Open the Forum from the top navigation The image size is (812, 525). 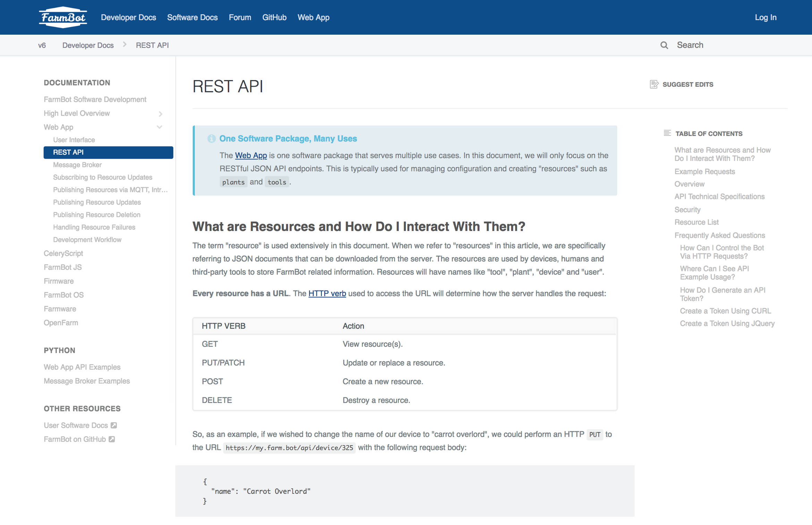click(x=240, y=17)
